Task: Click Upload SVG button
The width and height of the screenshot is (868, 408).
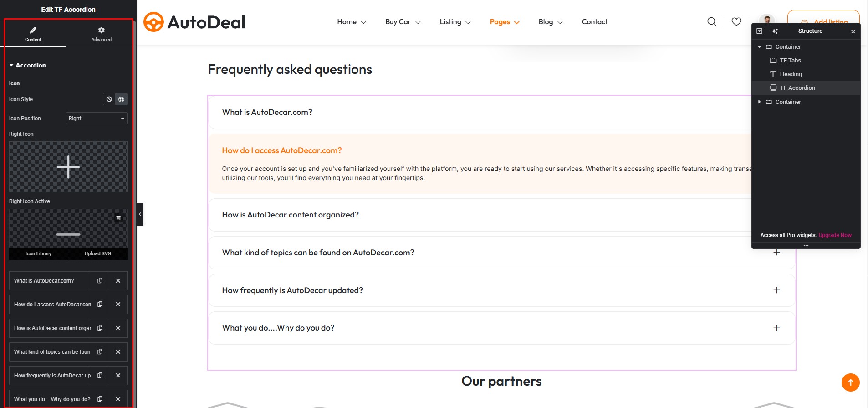Action: point(98,253)
